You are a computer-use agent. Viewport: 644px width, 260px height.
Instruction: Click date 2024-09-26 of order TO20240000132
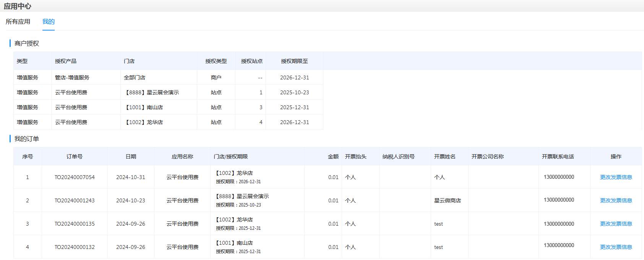[131, 247]
